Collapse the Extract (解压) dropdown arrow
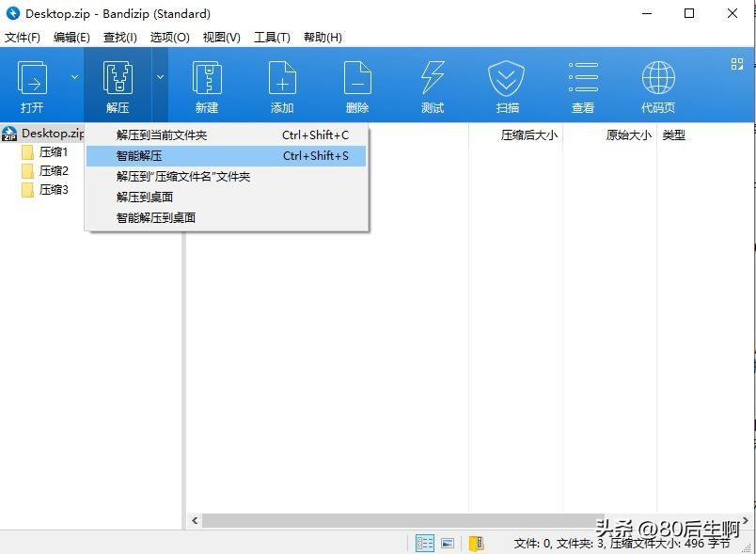The width and height of the screenshot is (756, 554). coord(160,77)
